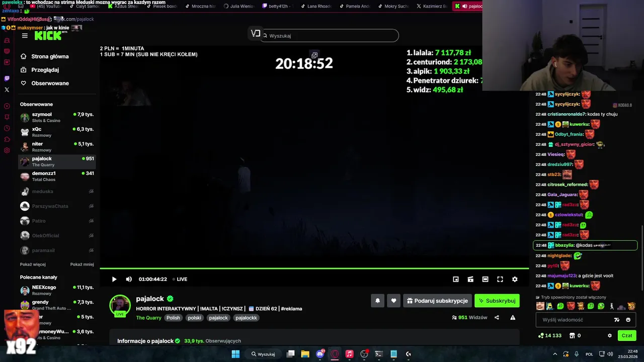
Task: Switch to Julia Wieniawa browser tab
Action: [x=238, y=6]
